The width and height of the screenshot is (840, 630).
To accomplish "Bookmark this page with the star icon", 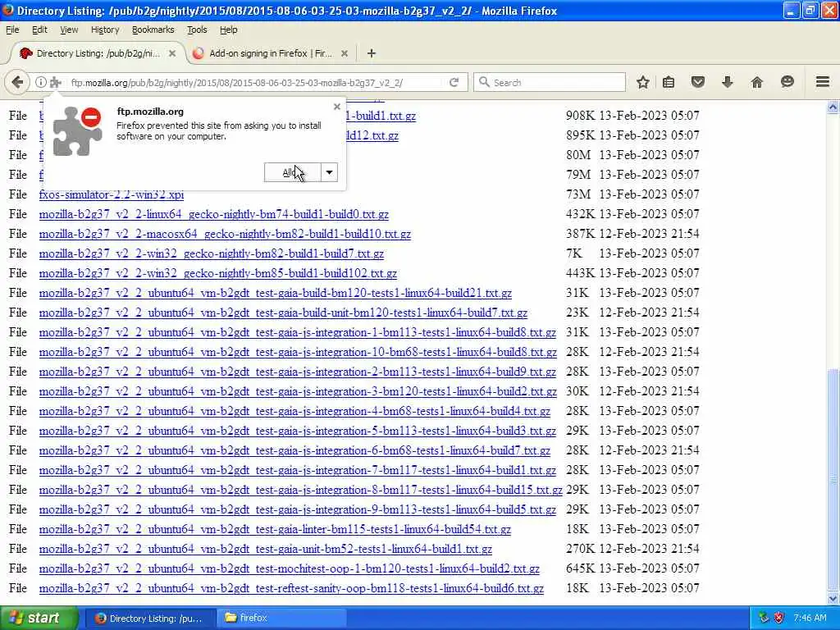I will (643, 83).
